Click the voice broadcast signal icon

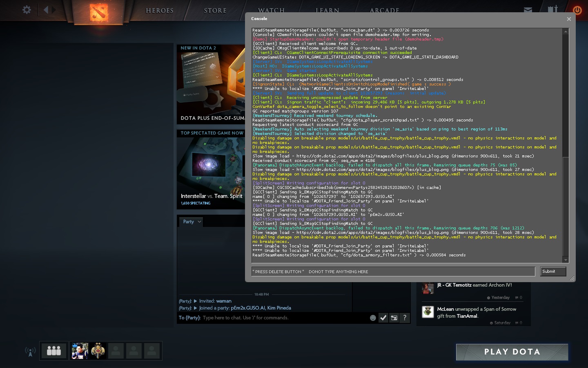point(30,351)
